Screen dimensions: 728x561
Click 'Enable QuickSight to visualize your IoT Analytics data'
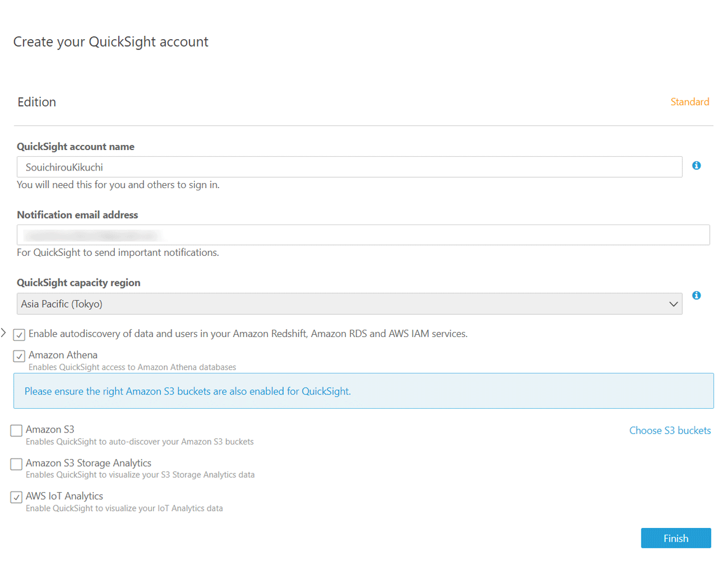coord(124,508)
